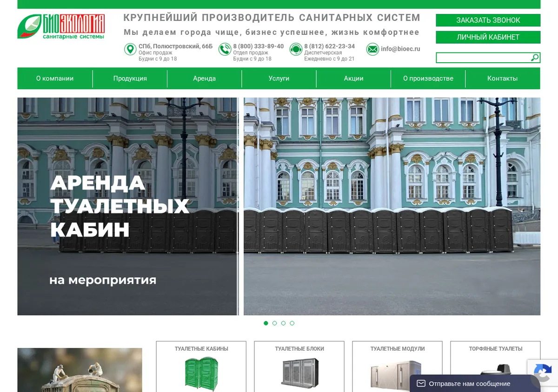Viewport: 558px width, 392px height.
Task: Open the Услуги menu
Action: [279, 78]
